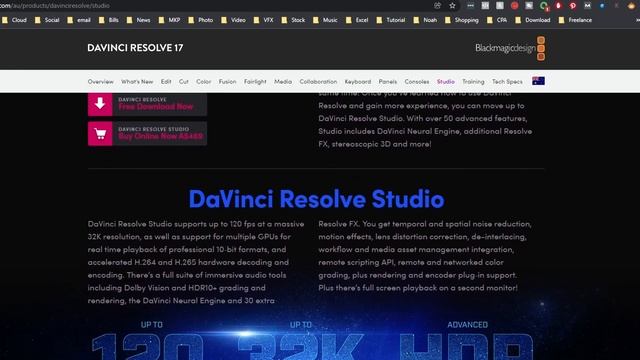Image resolution: width=640 pixels, height=360 pixels.
Task: Open the Download bookmarks folder
Action: pos(533,20)
